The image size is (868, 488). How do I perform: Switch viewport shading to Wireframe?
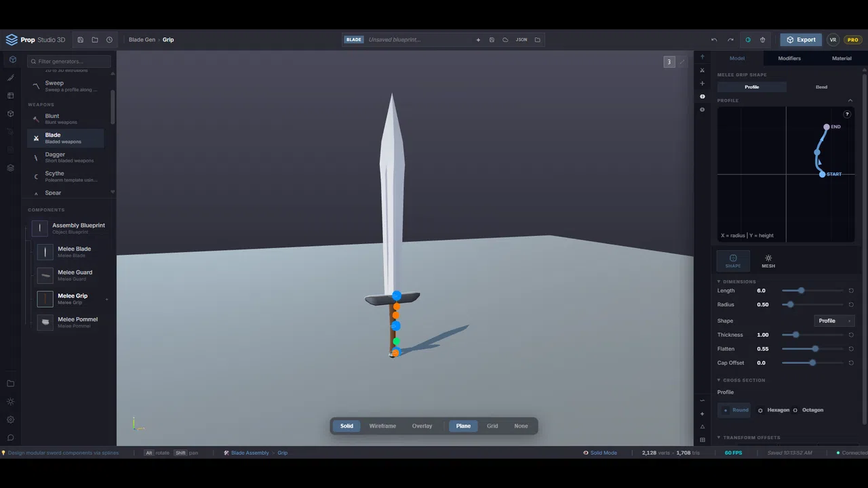(x=382, y=426)
